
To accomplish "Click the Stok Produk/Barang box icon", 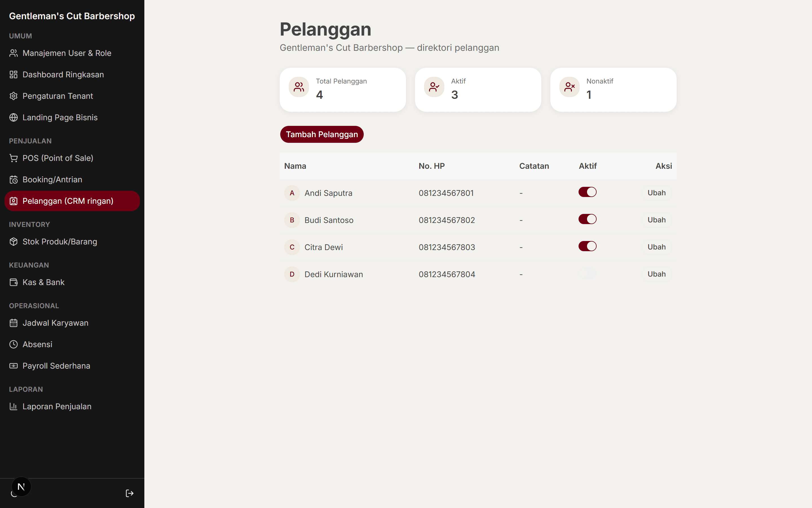I will (14, 242).
